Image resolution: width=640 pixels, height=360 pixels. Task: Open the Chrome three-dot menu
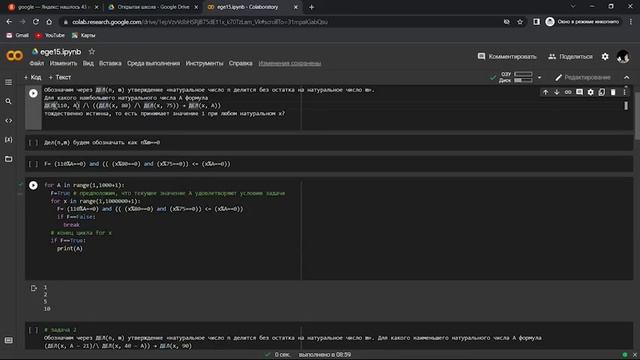coord(631,22)
